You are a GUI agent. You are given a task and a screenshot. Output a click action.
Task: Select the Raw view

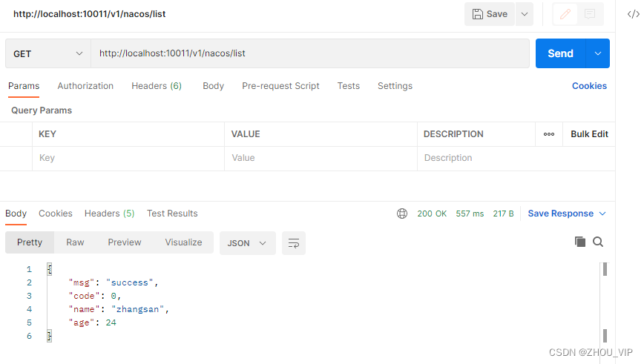[x=75, y=242]
